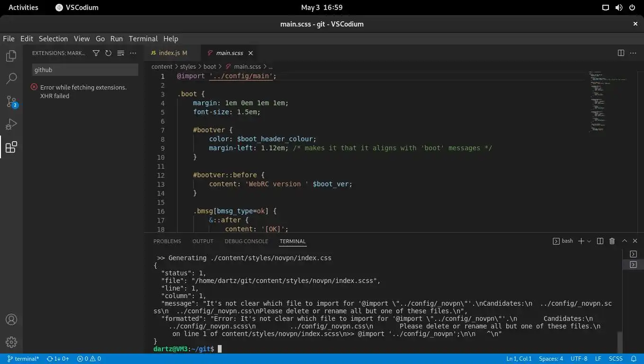
Task: Click the filter extensions funnel icon
Action: coord(96,53)
